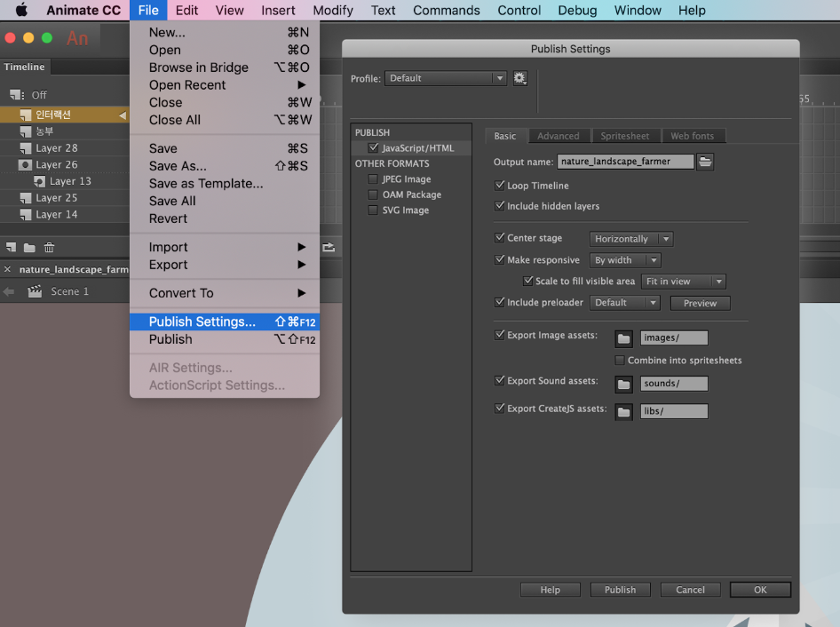840x627 pixels.
Task: Enable the JPEG Image format checkbox
Action: [374, 179]
